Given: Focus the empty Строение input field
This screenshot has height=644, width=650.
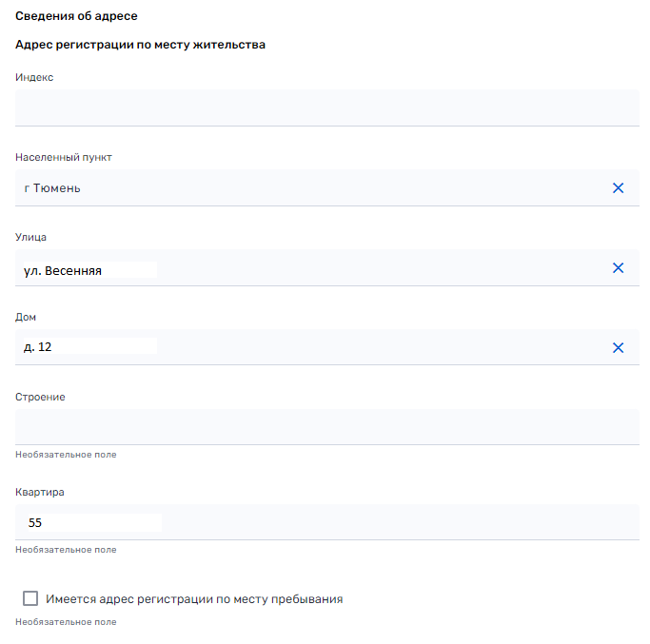Looking at the screenshot, I should pyautogui.click(x=326, y=427).
